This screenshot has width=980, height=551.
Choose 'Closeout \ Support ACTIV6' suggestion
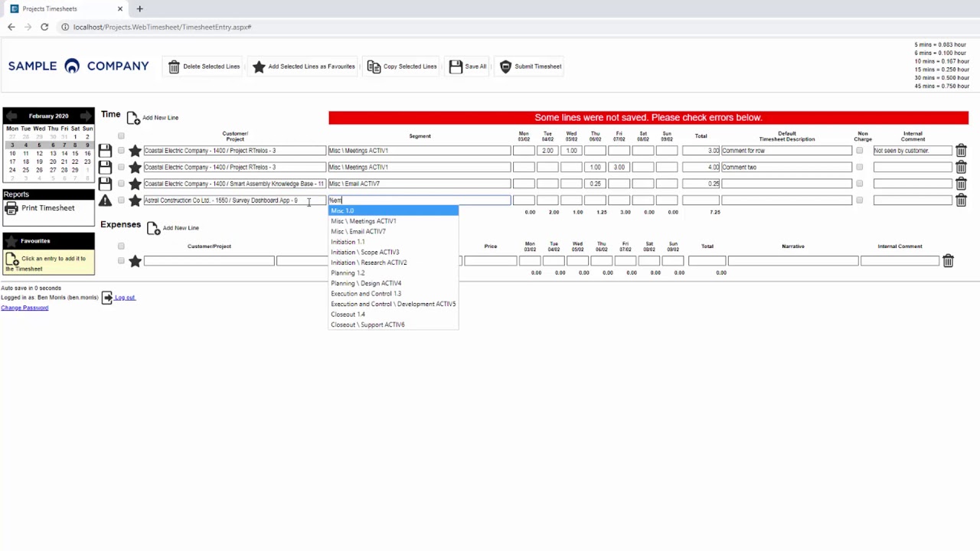tap(394, 324)
